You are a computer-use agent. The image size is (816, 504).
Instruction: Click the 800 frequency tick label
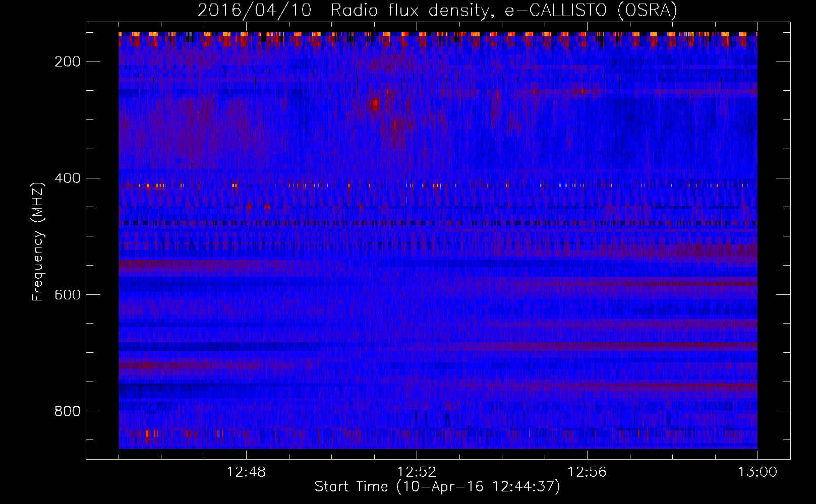click(67, 411)
